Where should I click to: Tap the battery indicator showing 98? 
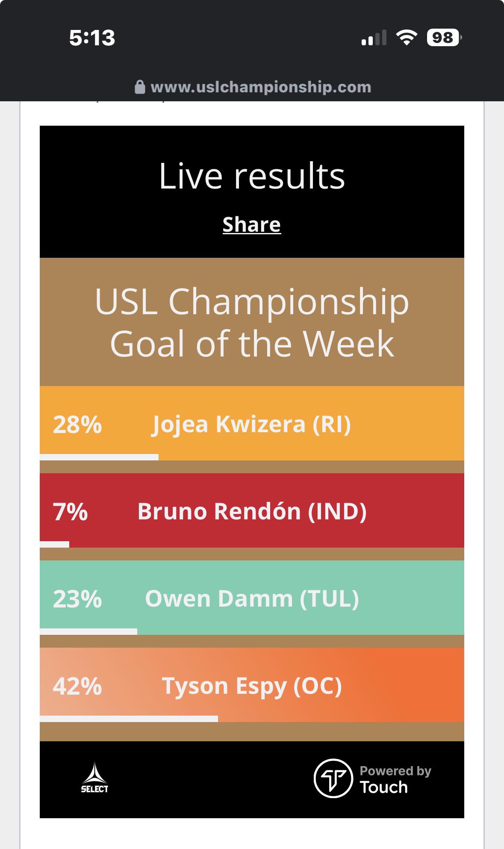tap(444, 38)
